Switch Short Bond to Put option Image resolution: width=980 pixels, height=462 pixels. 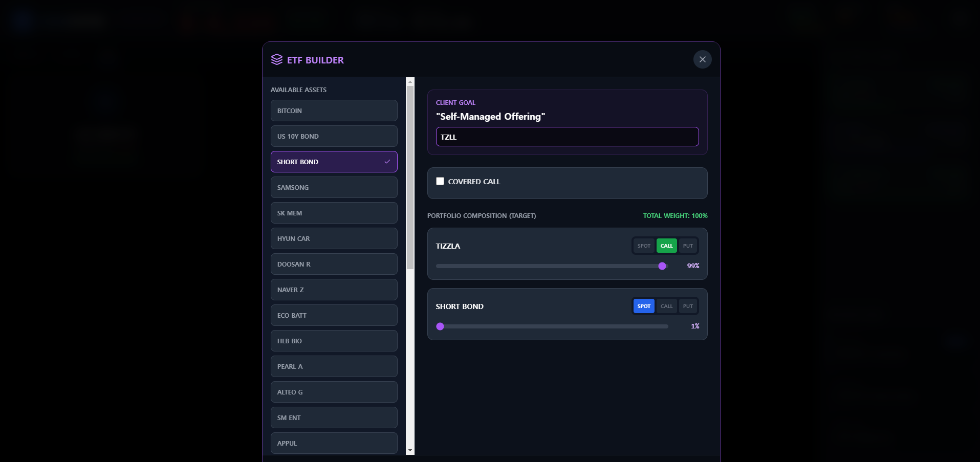[688, 306]
